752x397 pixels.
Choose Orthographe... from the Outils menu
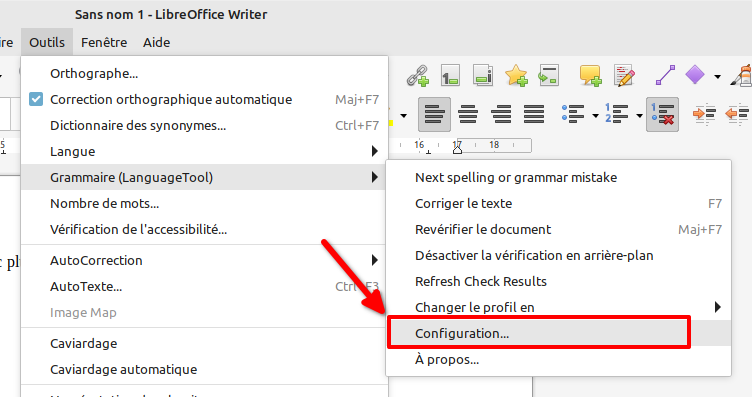pyautogui.click(x=204, y=73)
